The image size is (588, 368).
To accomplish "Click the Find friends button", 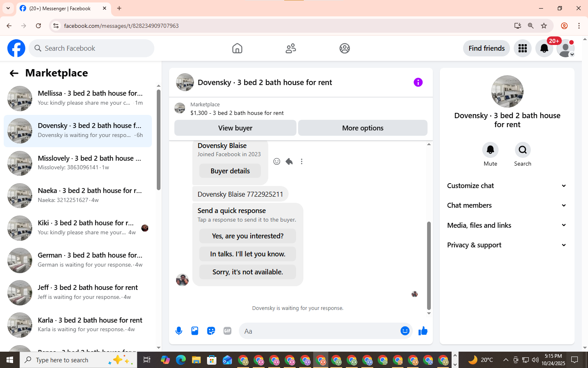I will pos(486,48).
